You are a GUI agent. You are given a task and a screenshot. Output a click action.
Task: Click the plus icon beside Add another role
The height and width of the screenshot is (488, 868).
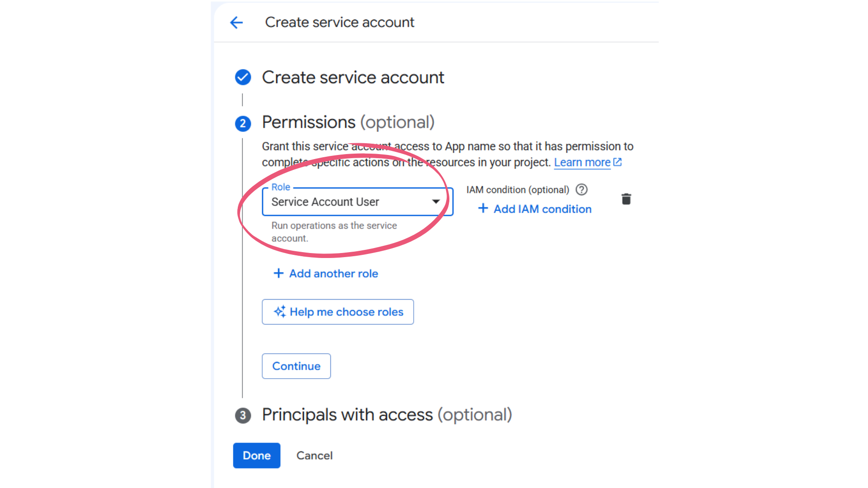point(278,273)
